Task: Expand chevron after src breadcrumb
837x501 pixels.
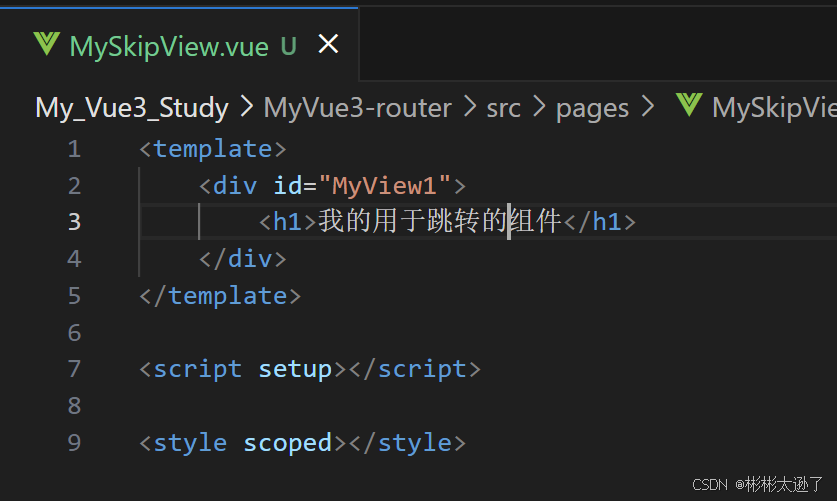Action: point(539,107)
